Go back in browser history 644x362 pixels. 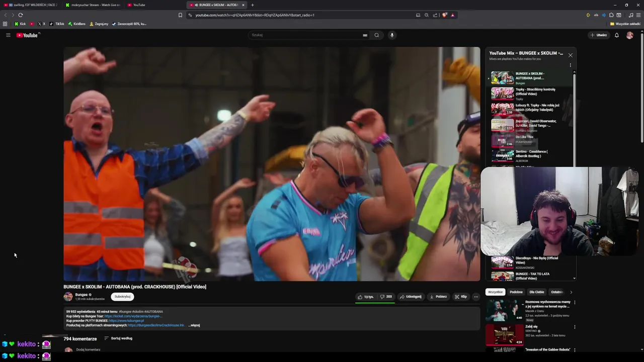[x=6, y=15]
